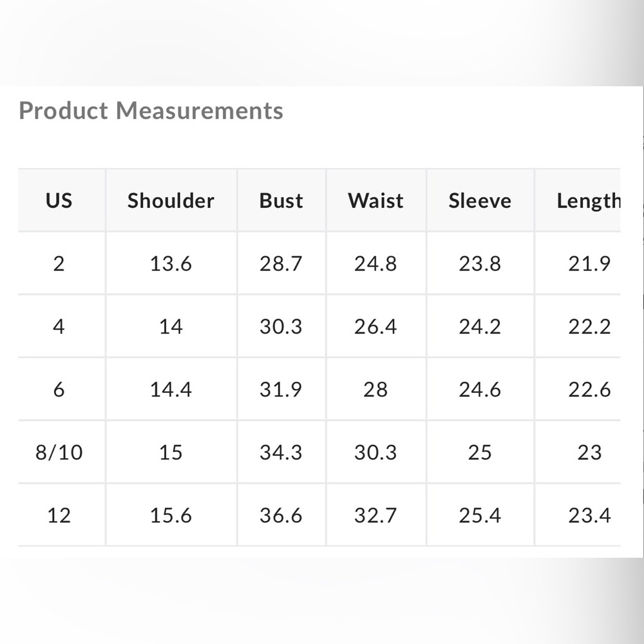Select the US size 12 row label
644x644 pixels.
pos(59,516)
